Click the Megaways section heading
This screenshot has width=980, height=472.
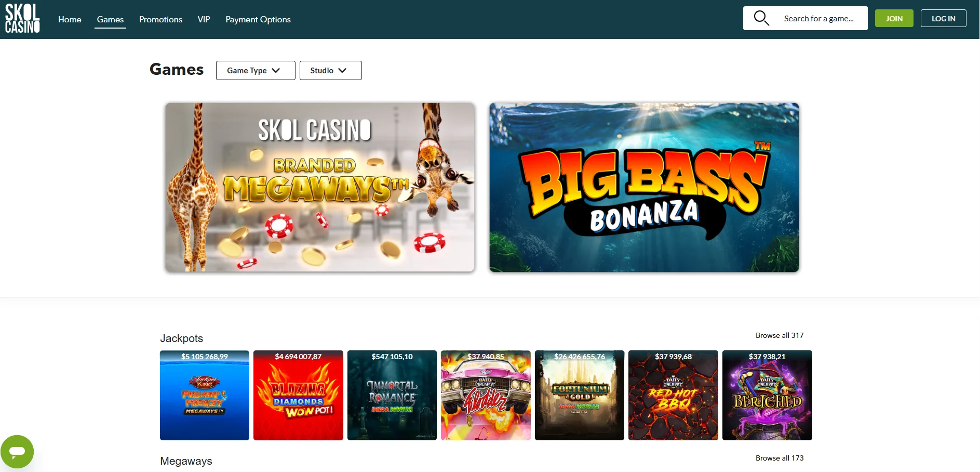186,461
